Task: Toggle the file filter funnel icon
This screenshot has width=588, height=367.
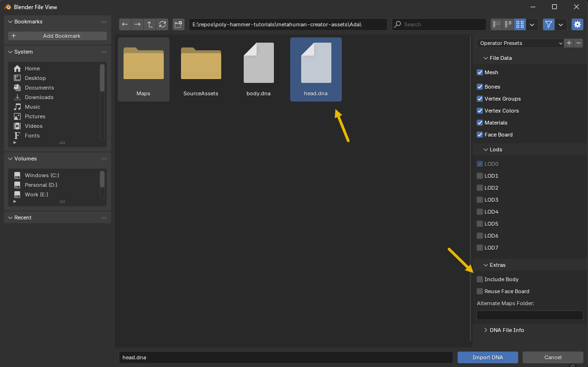Action: click(x=549, y=24)
